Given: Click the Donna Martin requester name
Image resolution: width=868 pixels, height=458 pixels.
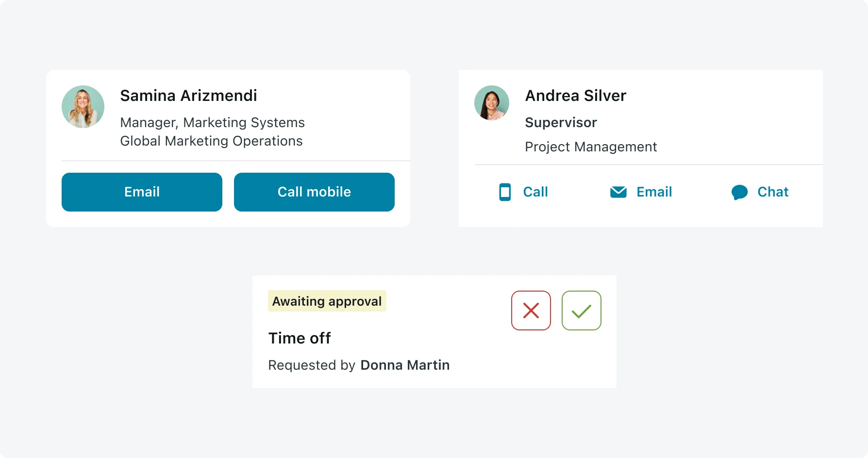Looking at the screenshot, I should coord(405,365).
